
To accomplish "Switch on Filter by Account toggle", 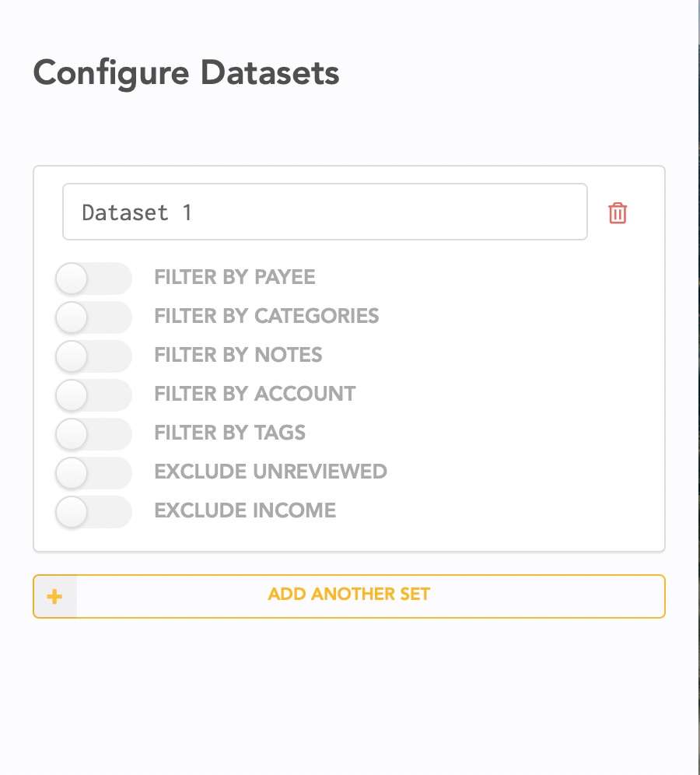I will [x=93, y=395].
